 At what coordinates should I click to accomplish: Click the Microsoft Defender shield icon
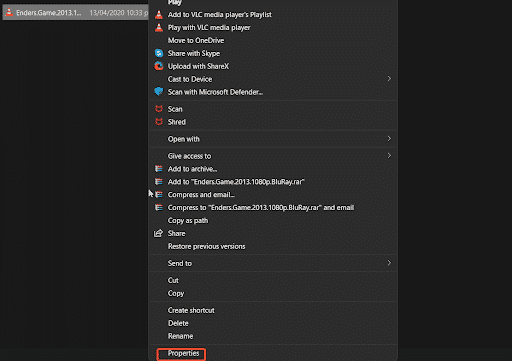click(x=159, y=92)
